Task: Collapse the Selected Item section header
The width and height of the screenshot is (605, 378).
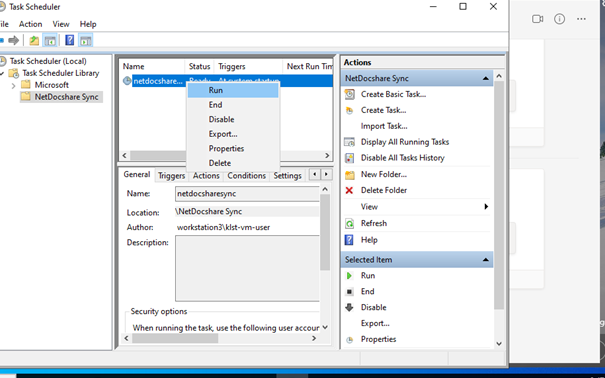Action: [x=485, y=260]
